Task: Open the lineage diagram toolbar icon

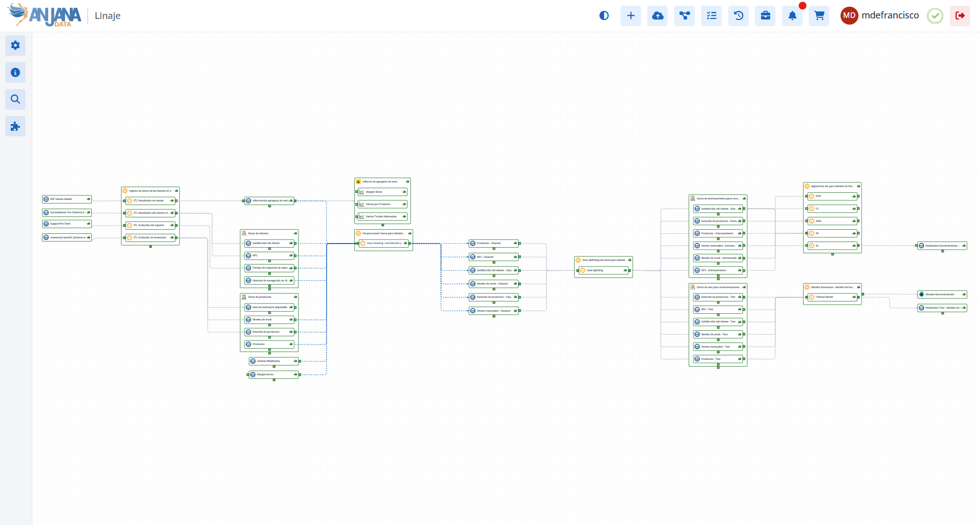Action: (x=685, y=16)
